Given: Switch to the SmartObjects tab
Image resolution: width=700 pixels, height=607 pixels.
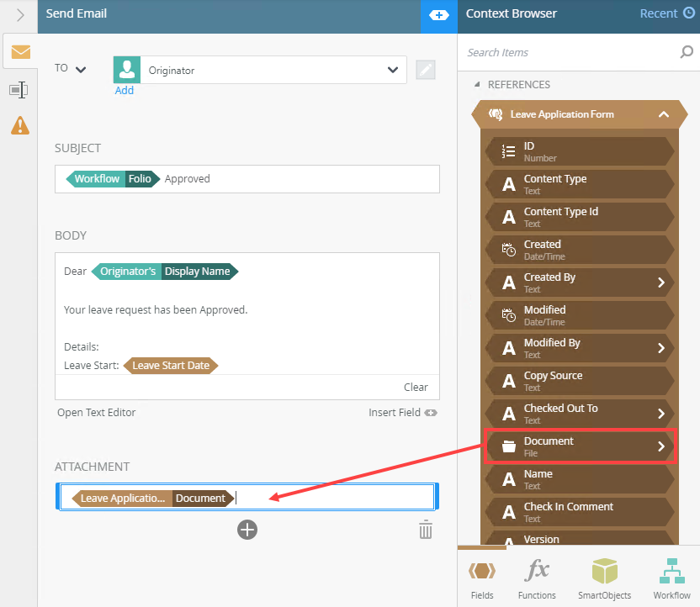Looking at the screenshot, I should click(x=604, y=578).
